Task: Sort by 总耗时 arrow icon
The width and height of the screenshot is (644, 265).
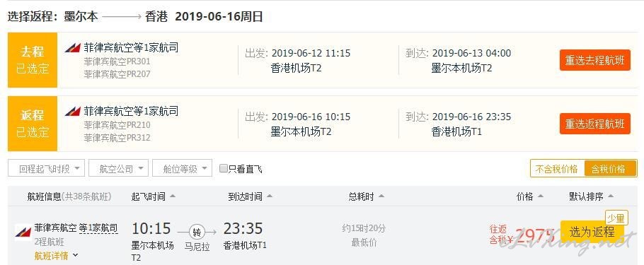Action: [381, 196]
